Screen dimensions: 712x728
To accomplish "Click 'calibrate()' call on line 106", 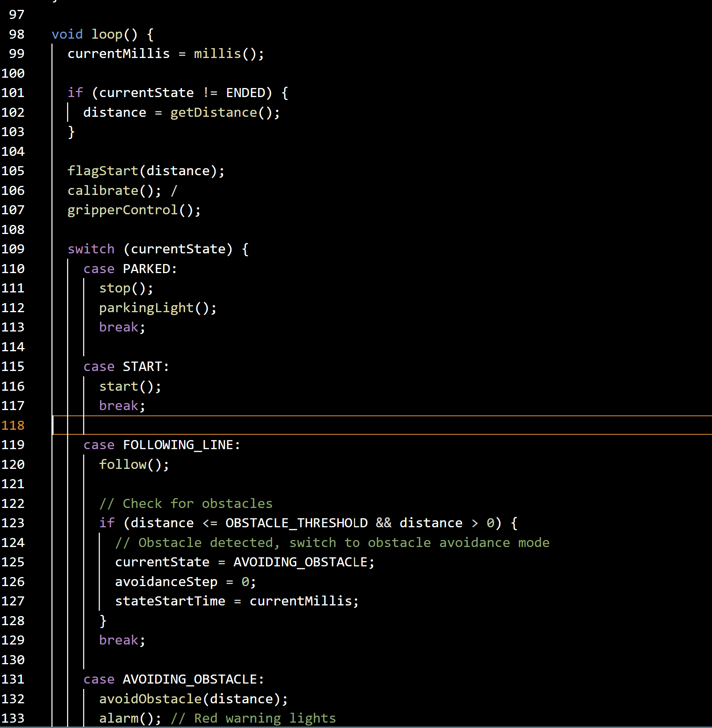I will point(111,190).
